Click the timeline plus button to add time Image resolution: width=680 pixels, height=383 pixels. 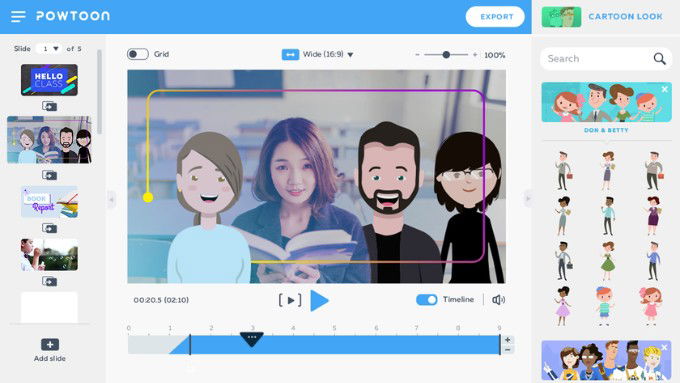(508, 340)
